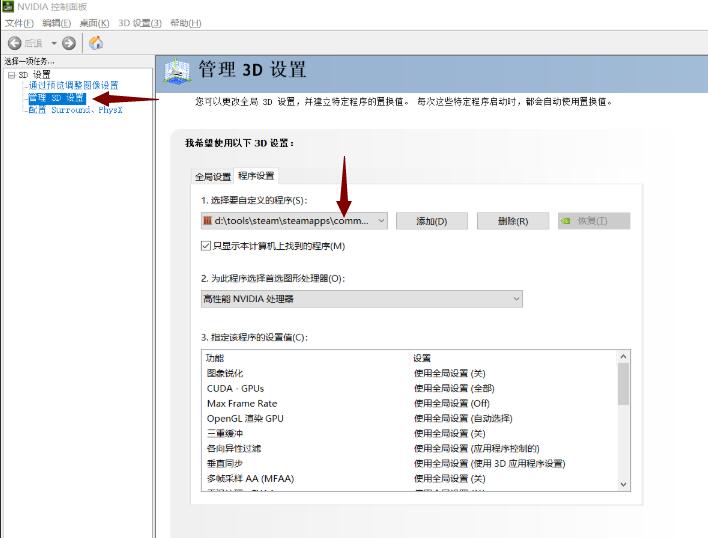This screenshot has width=708, height=538.
Task: Click the 删除(R) button
Action: tap(513, 221)
